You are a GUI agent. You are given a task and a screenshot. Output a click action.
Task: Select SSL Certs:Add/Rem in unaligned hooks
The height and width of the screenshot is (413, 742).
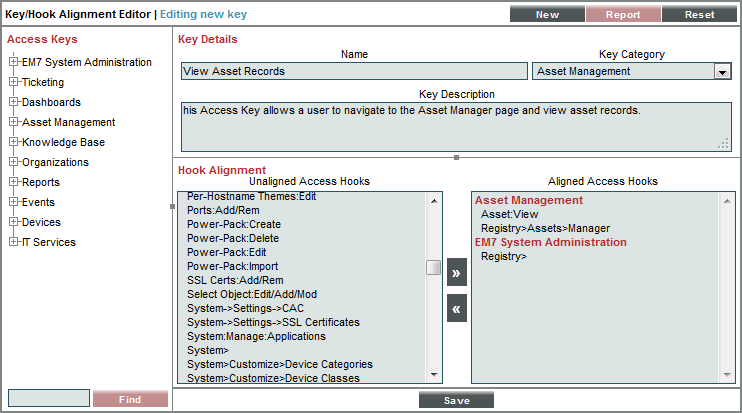(x=235, y=280)
